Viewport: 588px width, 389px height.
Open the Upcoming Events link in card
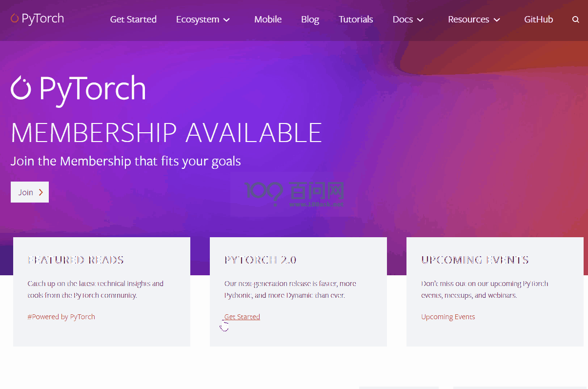[x=448, y=317]
